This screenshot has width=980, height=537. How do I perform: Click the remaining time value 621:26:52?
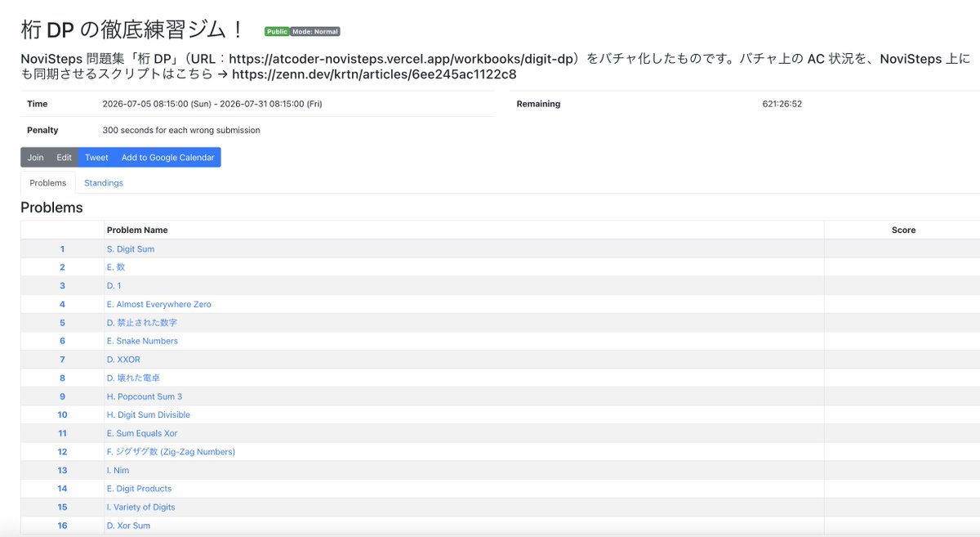[782, 104]
